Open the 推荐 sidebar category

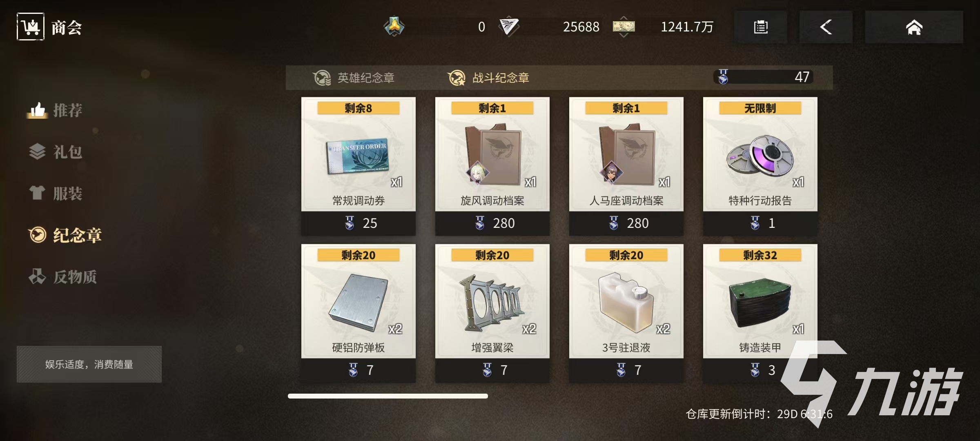coord(55,110)
